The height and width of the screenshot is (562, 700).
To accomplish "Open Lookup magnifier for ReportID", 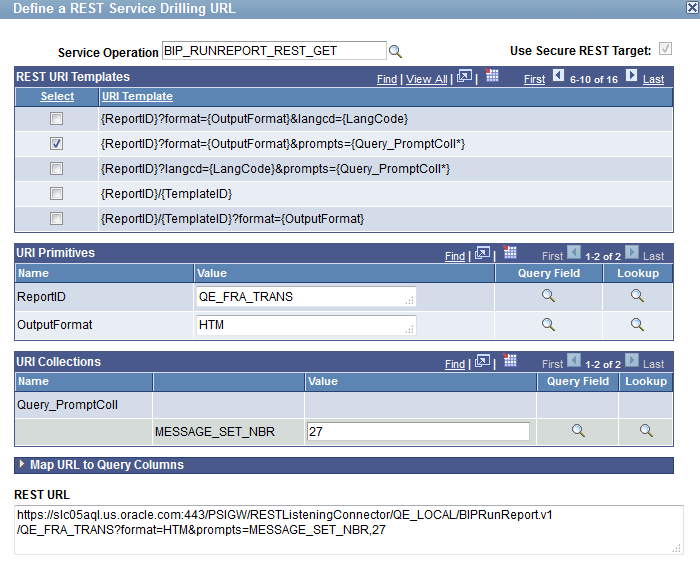I will point(637,296).
